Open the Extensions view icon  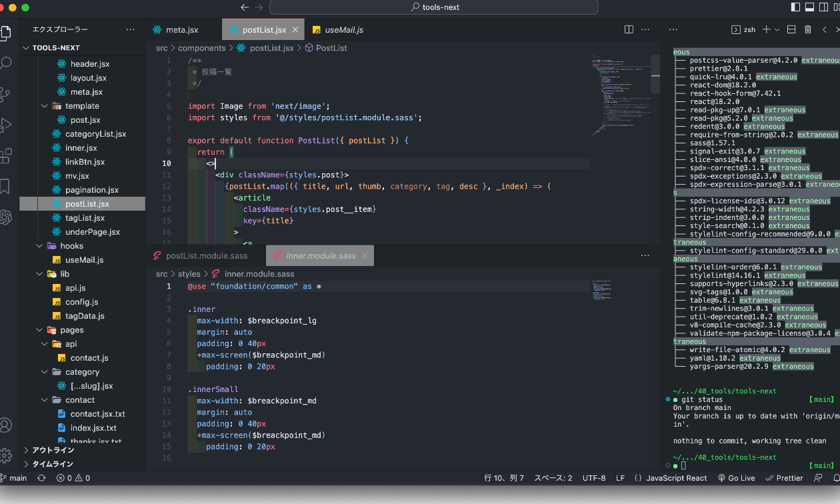(5, 156)
